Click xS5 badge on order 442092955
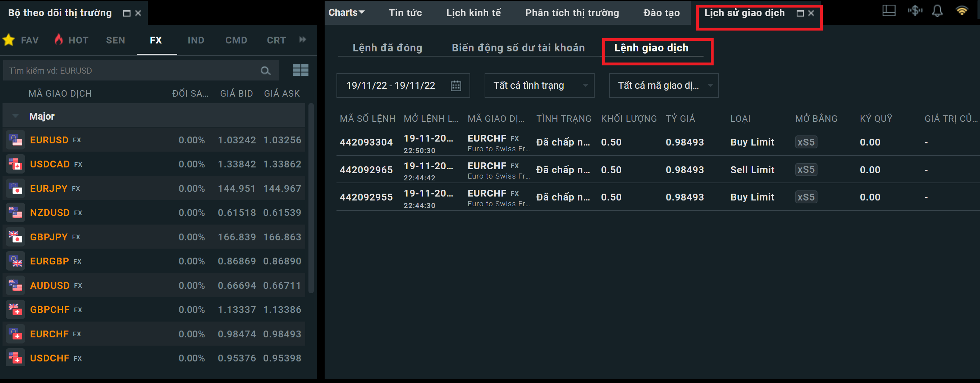This screenshot has width=980, height=383. click(806, 197)
